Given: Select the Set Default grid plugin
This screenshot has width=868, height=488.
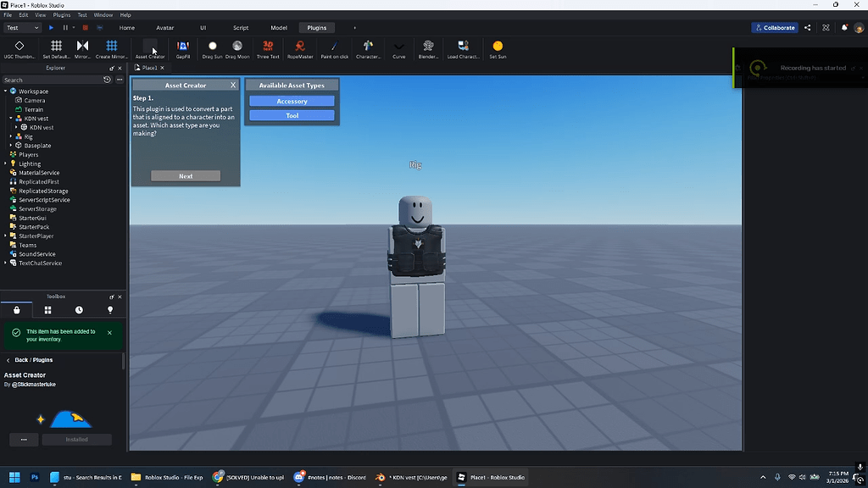Looking at the screenshot, I should 56,48.
